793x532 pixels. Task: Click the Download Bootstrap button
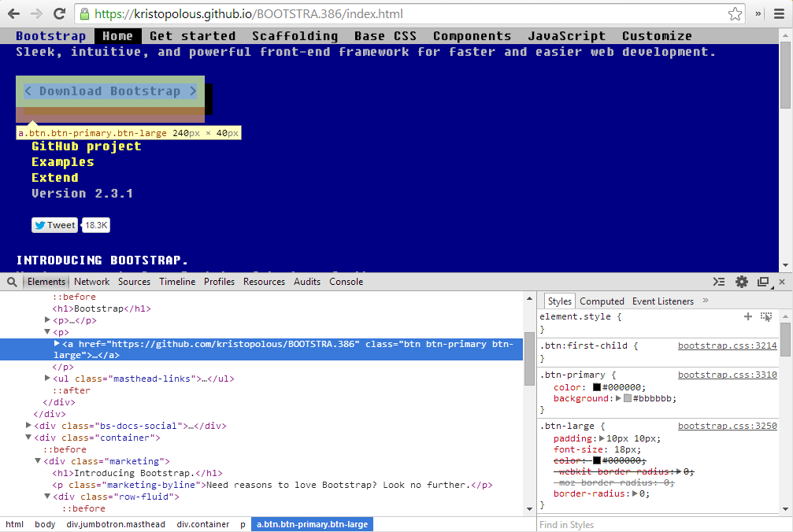click(110, 91)
